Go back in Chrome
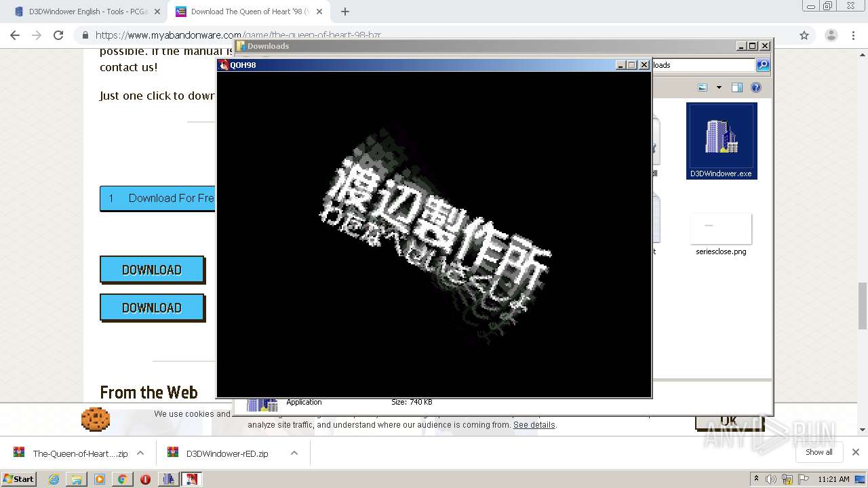The height and width of the screenshot is (488, 868). (x=15, y=35)
